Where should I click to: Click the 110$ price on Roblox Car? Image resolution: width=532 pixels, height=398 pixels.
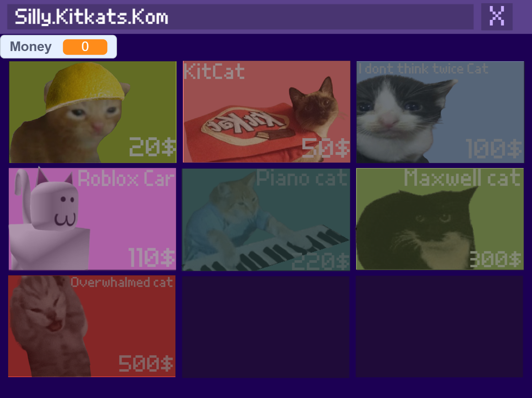click(152, 257)
